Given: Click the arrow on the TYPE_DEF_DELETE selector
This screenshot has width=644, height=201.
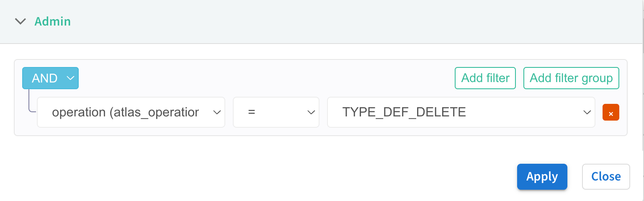Looking at the screenshot, I should coord(587,112).
